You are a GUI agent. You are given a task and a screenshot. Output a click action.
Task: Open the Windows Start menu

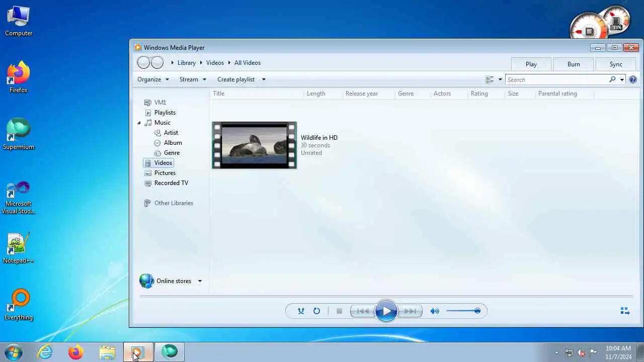click(x=14, y=352)
